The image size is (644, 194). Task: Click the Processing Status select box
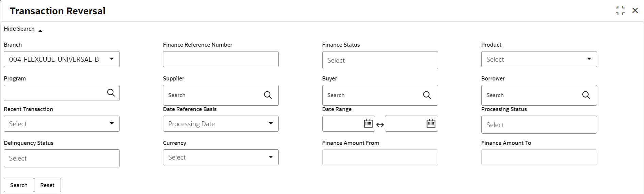click(x=539, y=125)
